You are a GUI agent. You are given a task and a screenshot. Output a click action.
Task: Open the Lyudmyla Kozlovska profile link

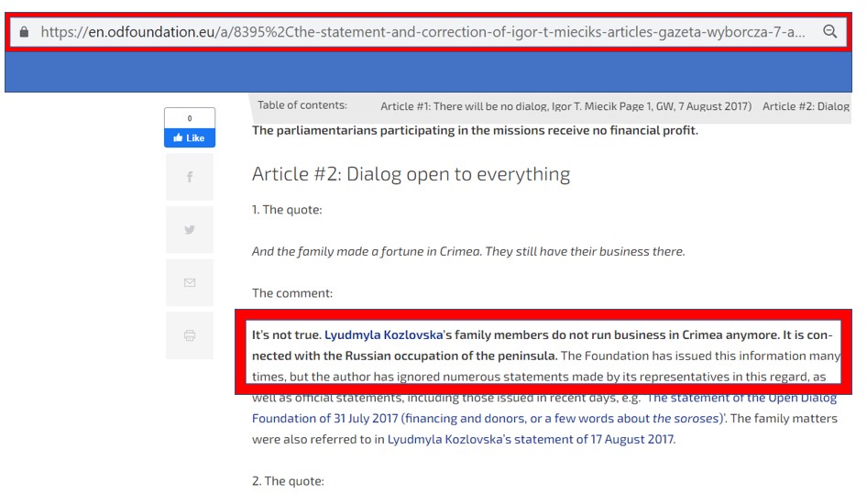[x=383, y=334]
